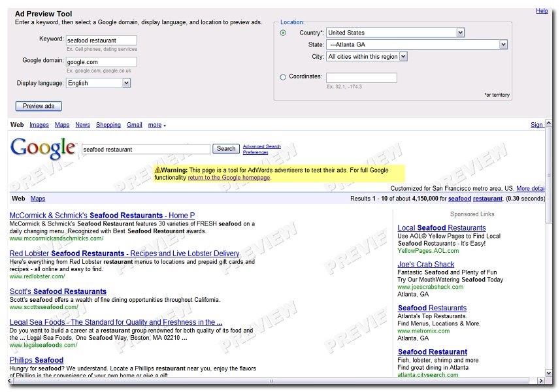Click the 'seafood' definition link in results bar
Image resolution: width=560 pixels, height=392 pixels.
tap(459, 199)
